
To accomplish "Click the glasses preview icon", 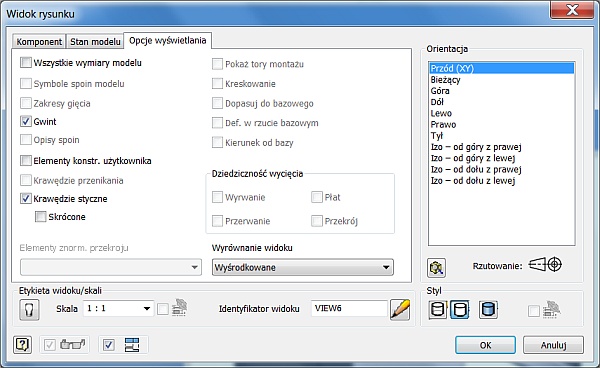I will tap(72, 344).
